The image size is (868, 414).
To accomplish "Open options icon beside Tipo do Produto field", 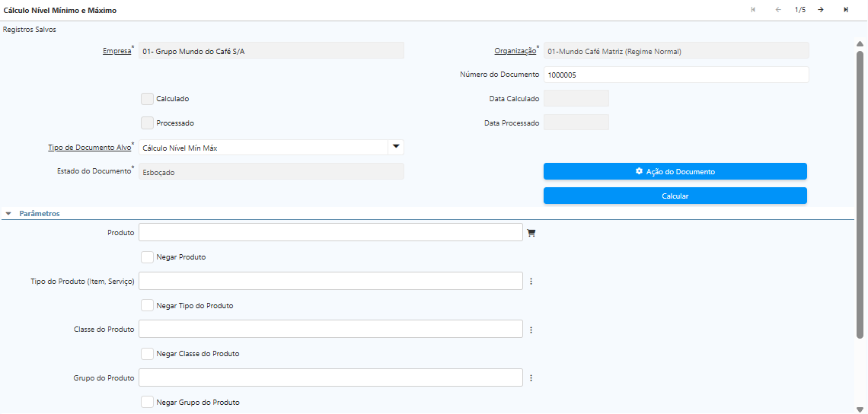I will click(531, 282).
